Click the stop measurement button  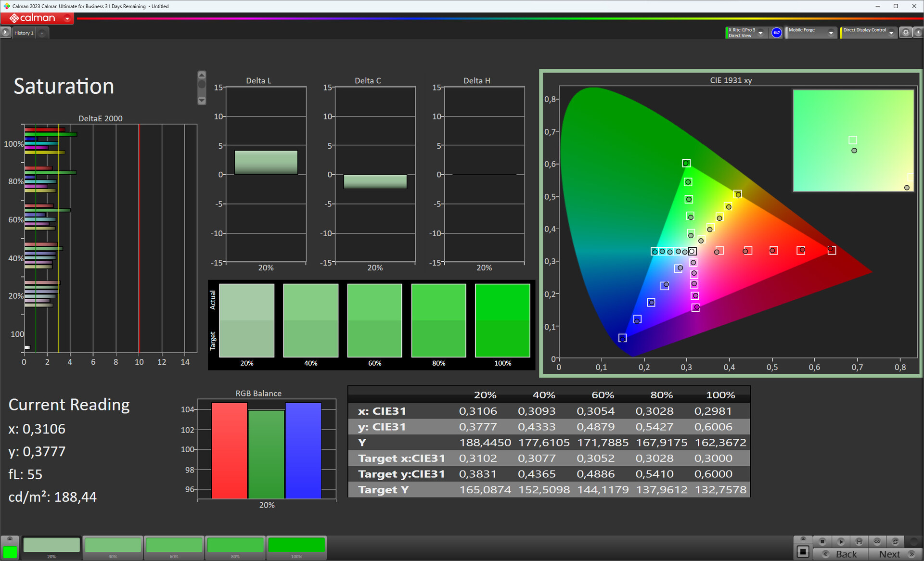(x=822, y=541)
